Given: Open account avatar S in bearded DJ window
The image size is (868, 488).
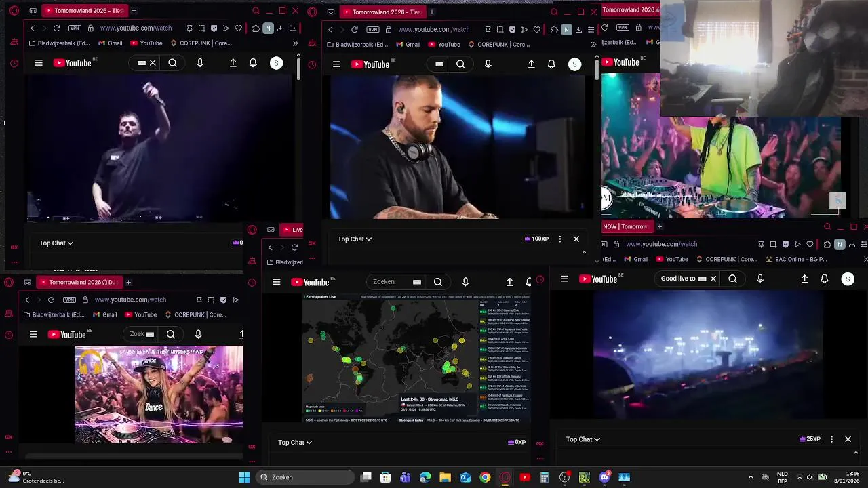Looking at the screenshot, I should pyautogui.click(x=574, y=64).
